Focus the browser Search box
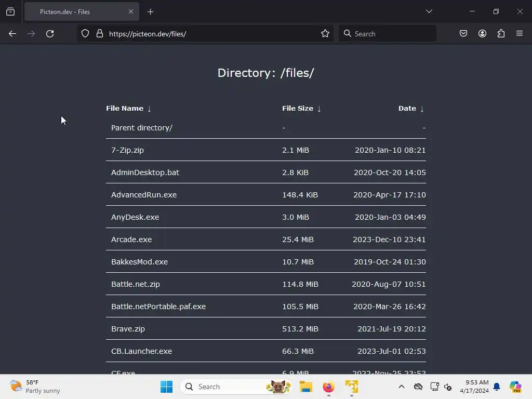This screenshot has width=532, height=399. click(x=388, y=34)
